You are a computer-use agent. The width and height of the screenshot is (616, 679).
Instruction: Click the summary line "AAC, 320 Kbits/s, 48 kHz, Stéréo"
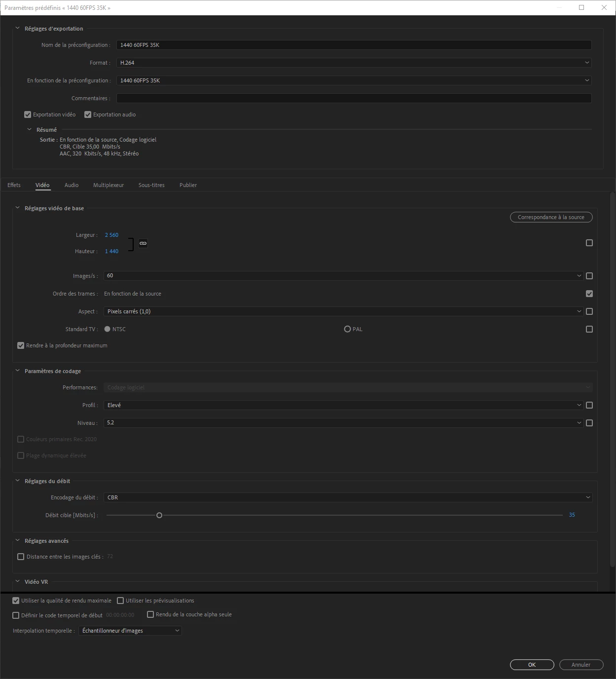click(x=99, y=153)
